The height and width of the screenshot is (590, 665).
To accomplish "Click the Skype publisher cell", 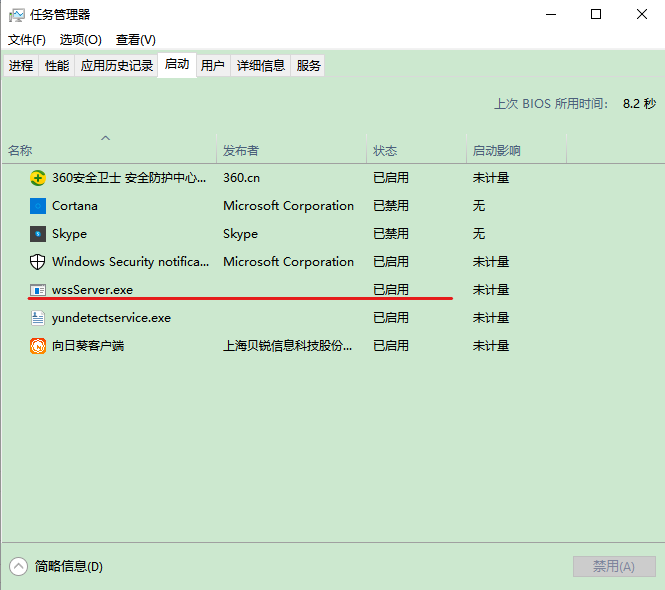I will pos(240,234).
